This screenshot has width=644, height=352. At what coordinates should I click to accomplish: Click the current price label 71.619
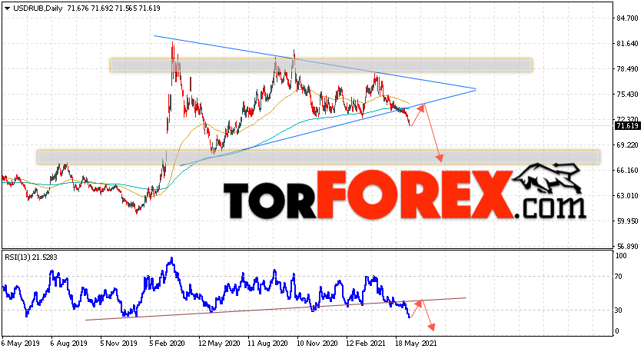coord(627,126)
